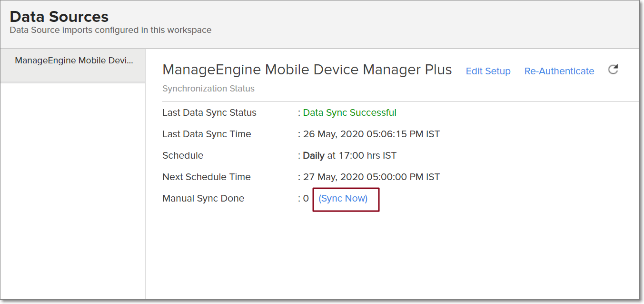Click ManageEngine Mobile Device Manager Plus title
The width and height of the screenshot is (644, 304).
[307, 70]
